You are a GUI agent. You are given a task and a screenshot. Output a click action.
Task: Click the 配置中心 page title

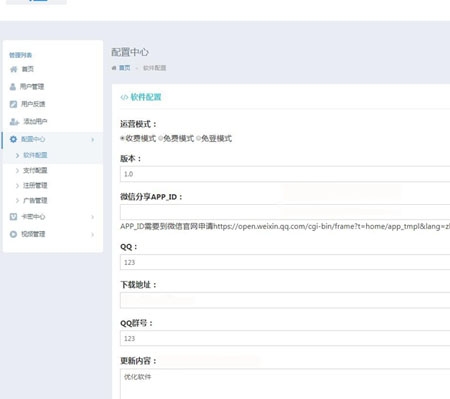pos(130,52)
